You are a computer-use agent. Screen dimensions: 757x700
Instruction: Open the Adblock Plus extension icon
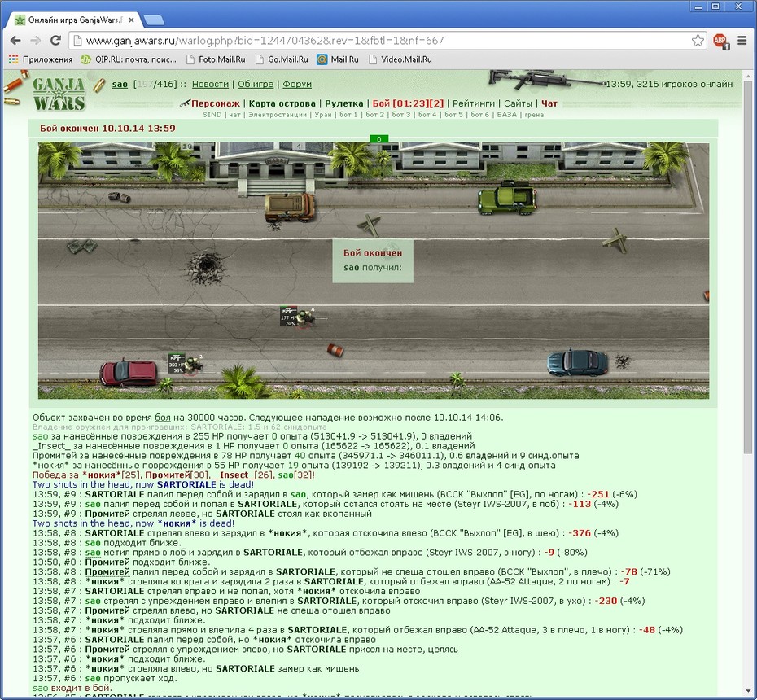coord(721,41)
